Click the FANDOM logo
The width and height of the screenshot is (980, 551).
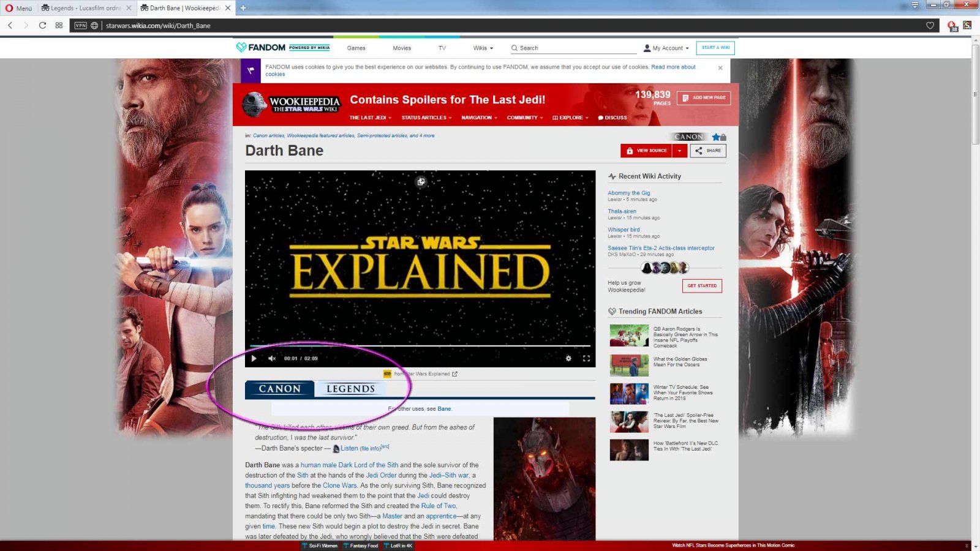click(x=261, y=47)
